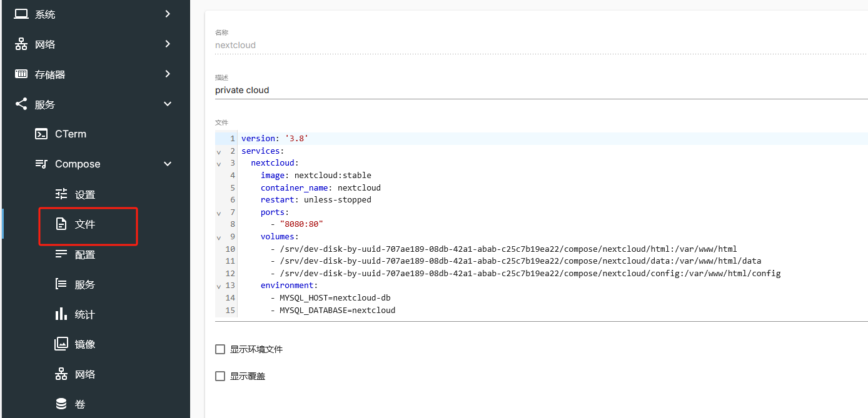
Task: Click the Network topology icon next to 网络 top-level
Action: pyautogui.click(x=21, y=44)
